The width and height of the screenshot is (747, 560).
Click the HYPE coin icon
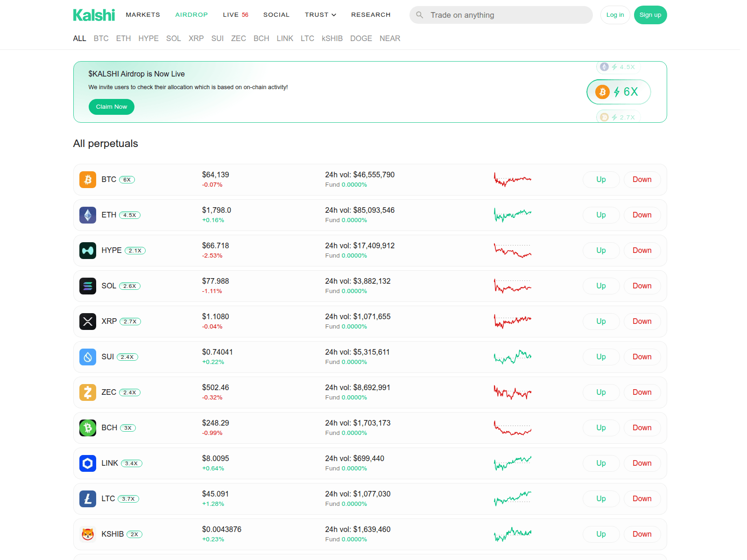tap(88, 251)
